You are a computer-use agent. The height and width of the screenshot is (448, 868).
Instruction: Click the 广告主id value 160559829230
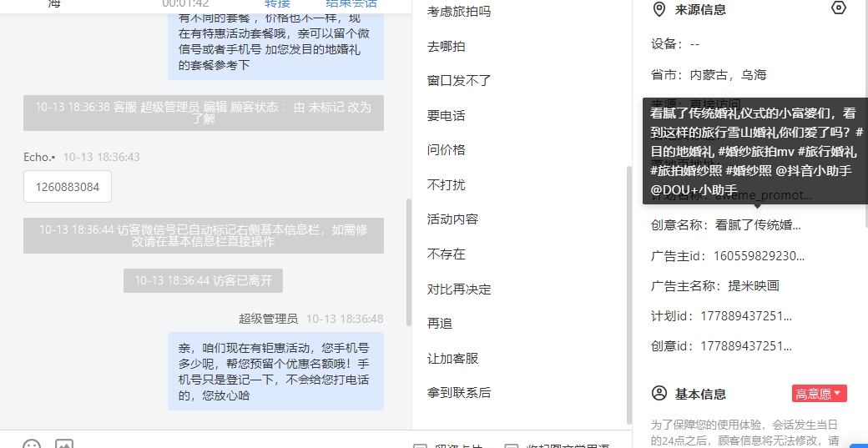click(759, 256)
